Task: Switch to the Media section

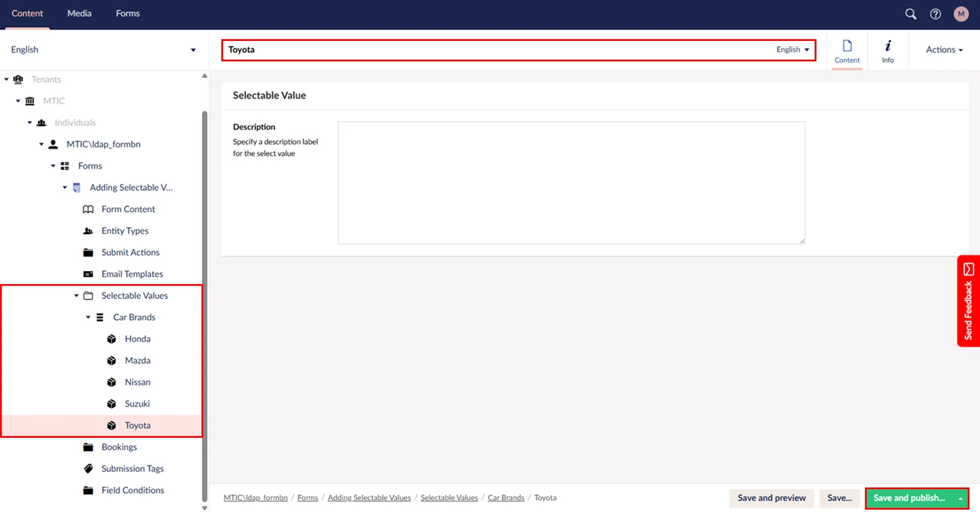Action: coord(79,13)
